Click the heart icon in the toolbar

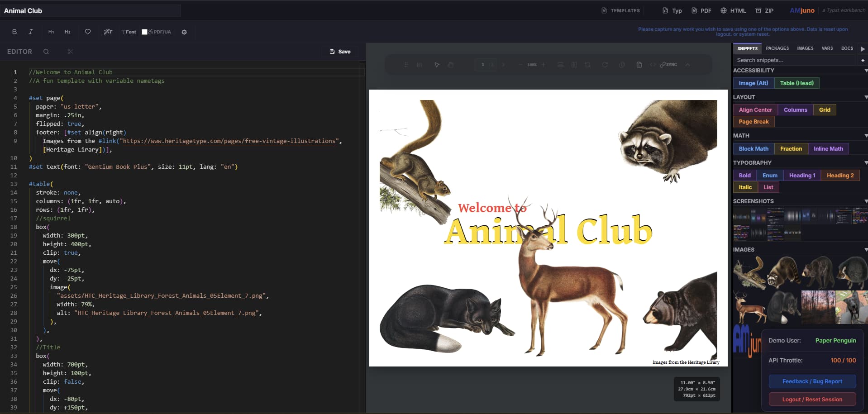(88, 32)
